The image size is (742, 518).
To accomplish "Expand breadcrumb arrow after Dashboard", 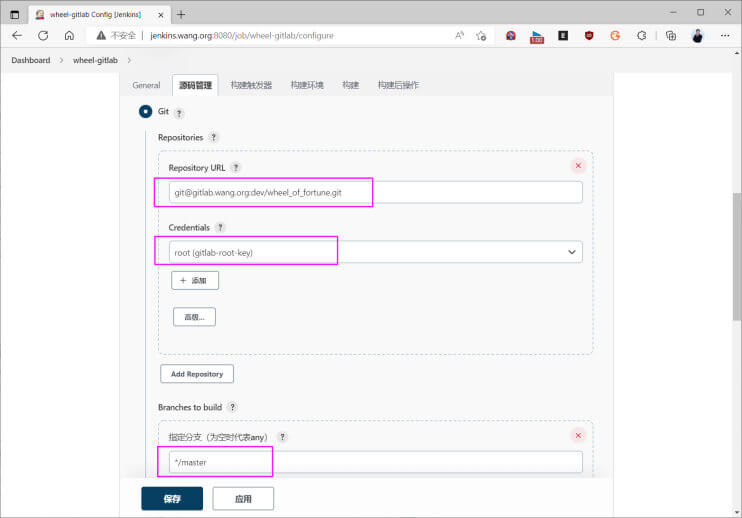I will point(62,61).
